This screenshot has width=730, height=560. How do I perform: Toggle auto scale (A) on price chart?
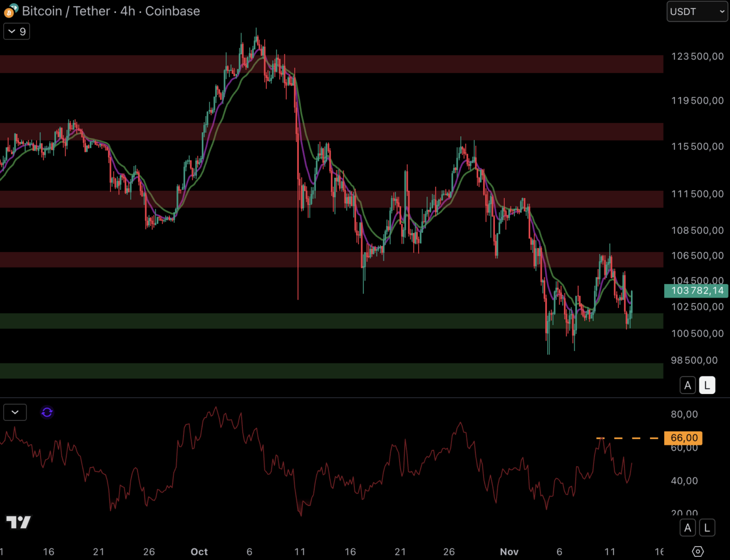(687, 385)
